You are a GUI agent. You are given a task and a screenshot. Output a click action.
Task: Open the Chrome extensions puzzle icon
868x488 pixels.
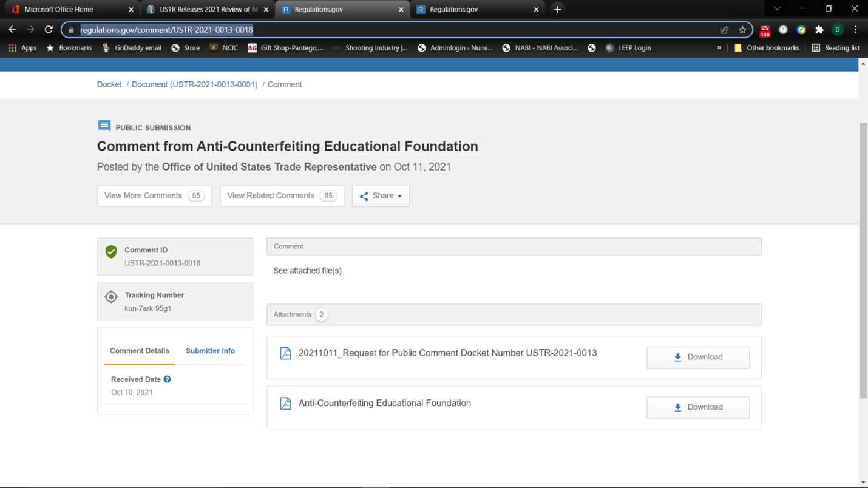click(819, 30)
